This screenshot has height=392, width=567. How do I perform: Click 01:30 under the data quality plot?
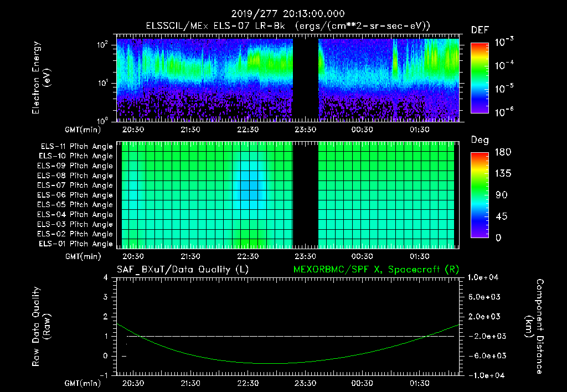pyautogui.click(x=420, y=383)
